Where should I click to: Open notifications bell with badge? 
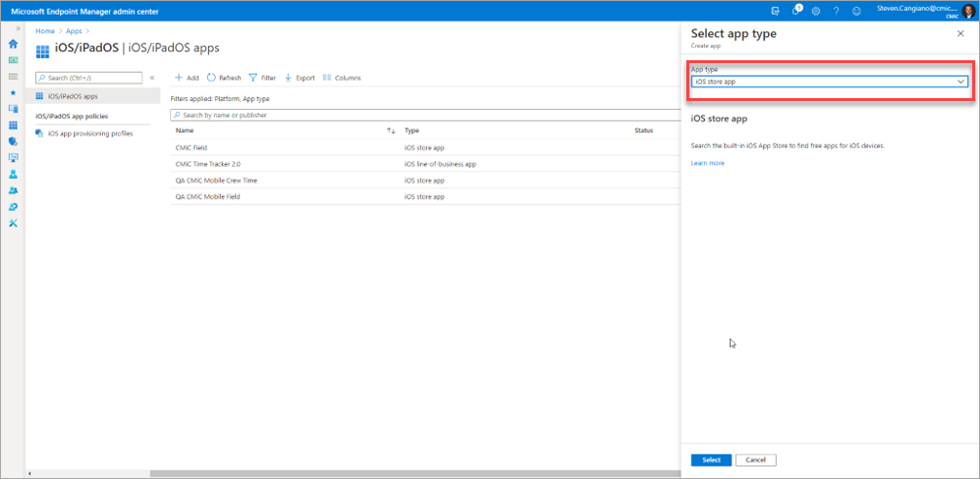796,11
